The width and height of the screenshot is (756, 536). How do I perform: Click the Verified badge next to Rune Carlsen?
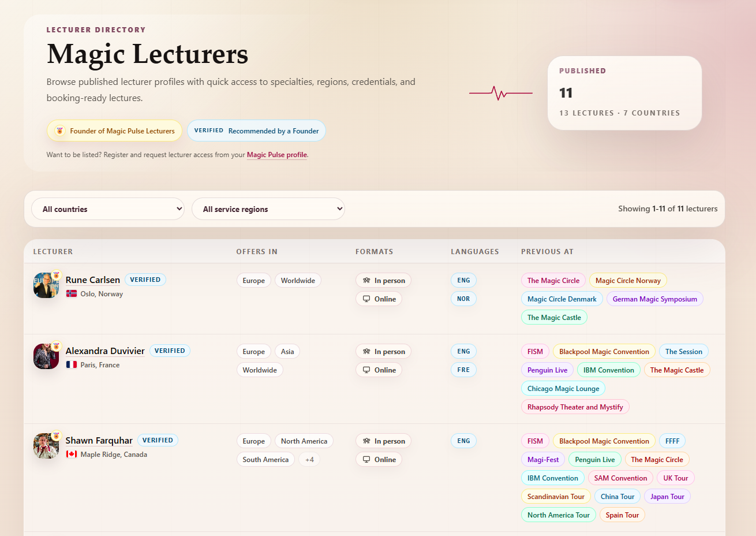pos(145,280)
